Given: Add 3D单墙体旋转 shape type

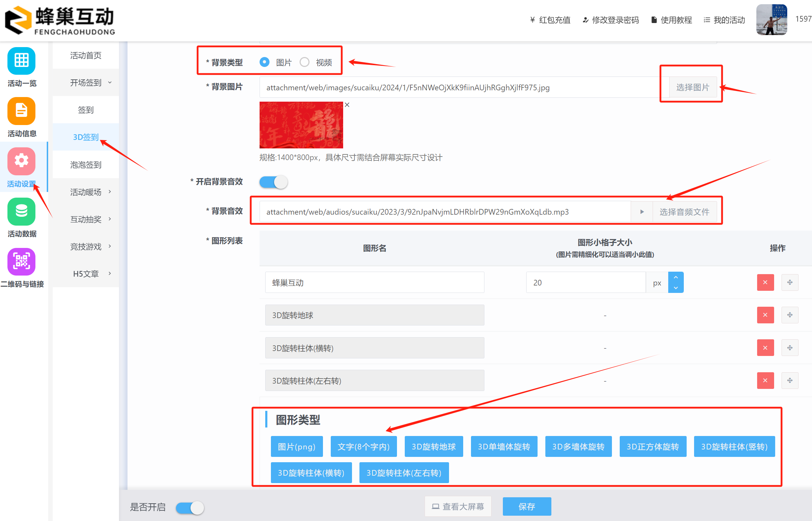Looking at the screenshot, I should [x=504, y=447].
